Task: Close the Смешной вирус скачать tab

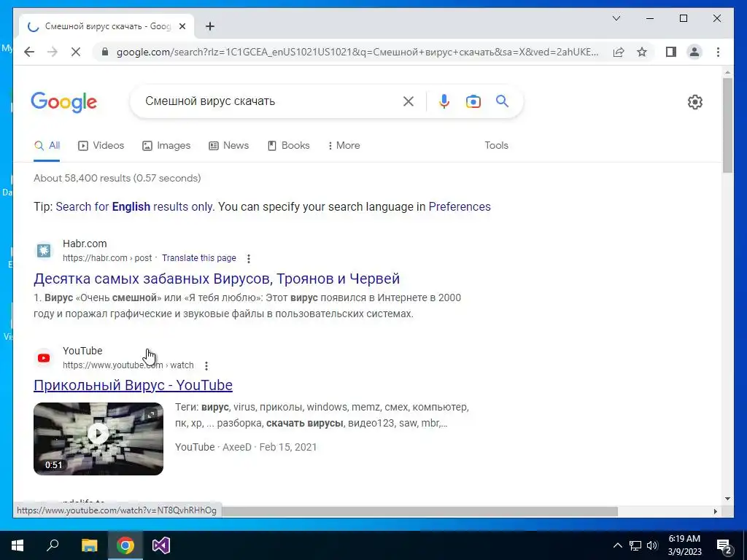Action: click(182, 26)
